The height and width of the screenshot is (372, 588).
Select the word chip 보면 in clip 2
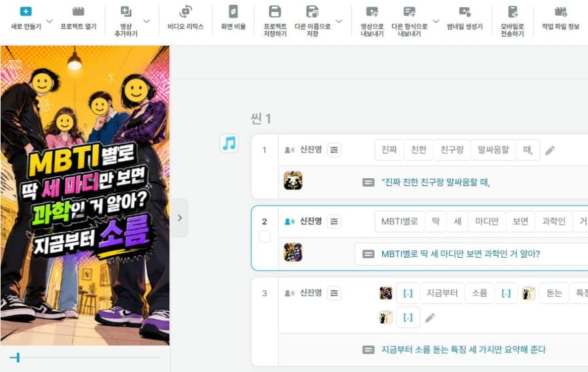coord(520,221)
